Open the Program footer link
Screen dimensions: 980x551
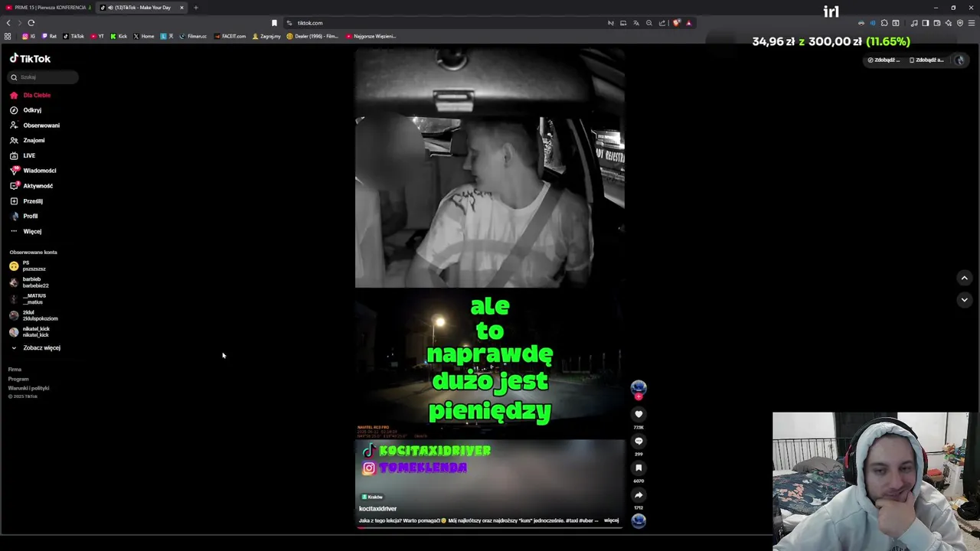pyautogui.click(x=18, y=379)
